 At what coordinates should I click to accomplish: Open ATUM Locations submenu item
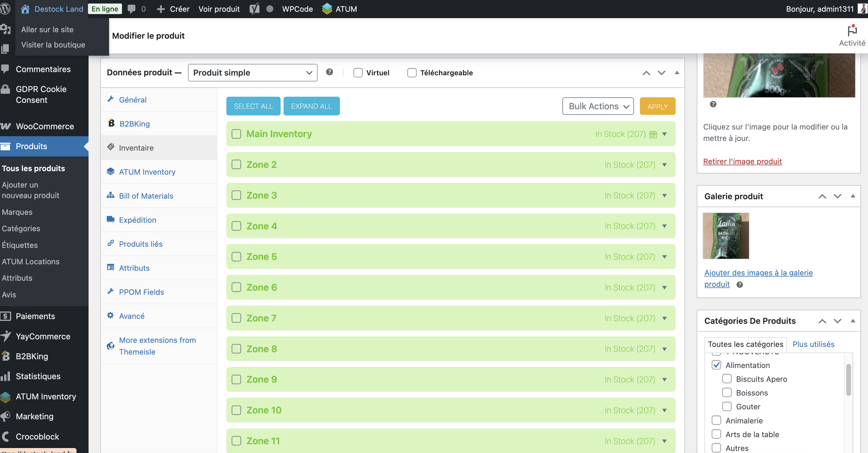pyautogui.click(x=30, y=261)
